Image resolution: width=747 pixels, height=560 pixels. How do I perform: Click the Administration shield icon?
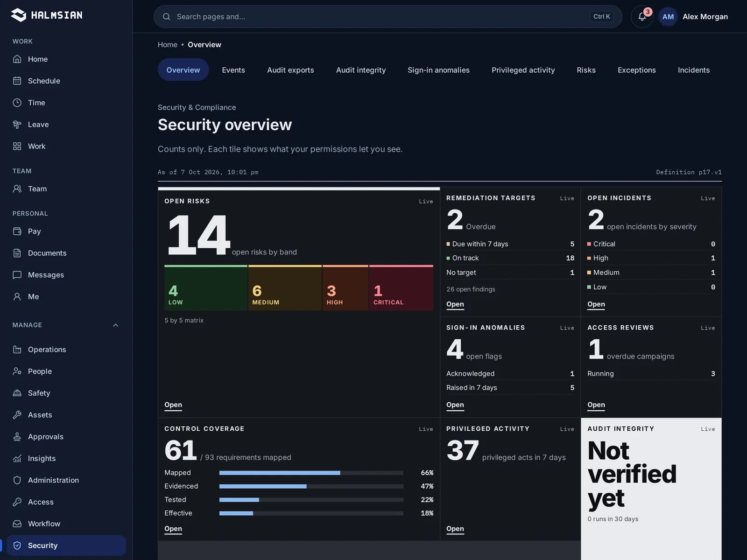17,480
